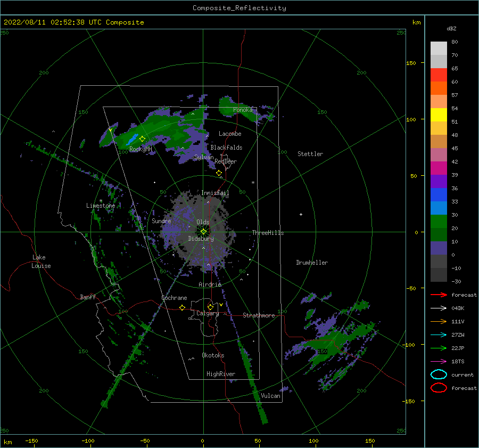Viewport: 479px width, 448px height.
Task: Click the Vulcan city label
Action: [x=270, y=395]
